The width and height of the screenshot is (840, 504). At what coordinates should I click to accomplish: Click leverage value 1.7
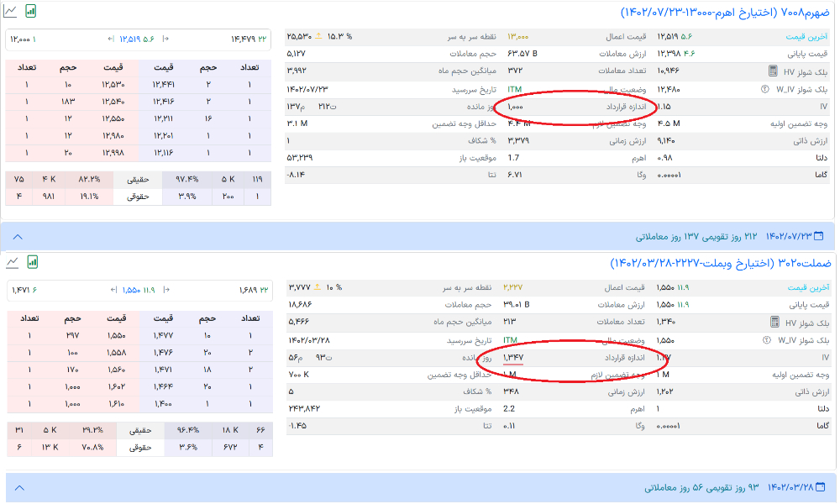pos(513,157)
